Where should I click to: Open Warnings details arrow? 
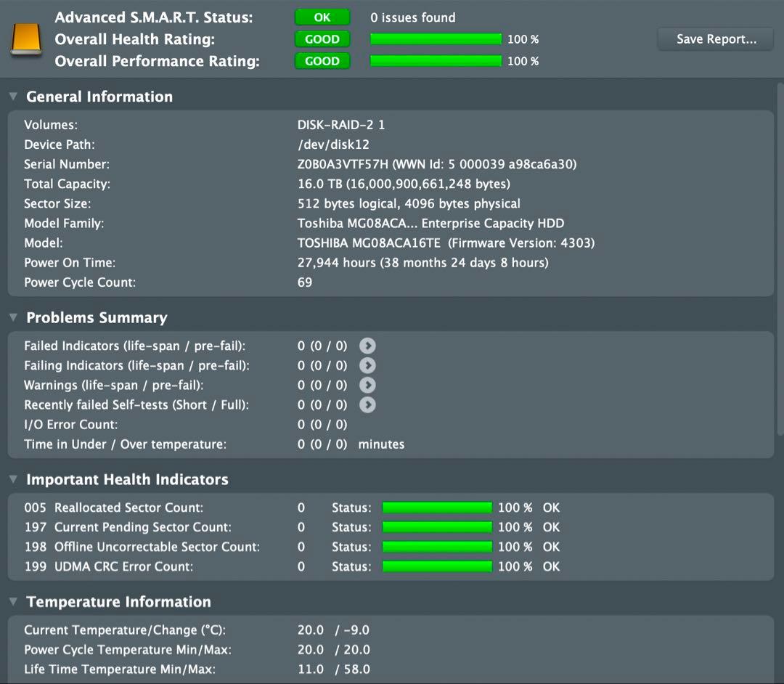367,386
